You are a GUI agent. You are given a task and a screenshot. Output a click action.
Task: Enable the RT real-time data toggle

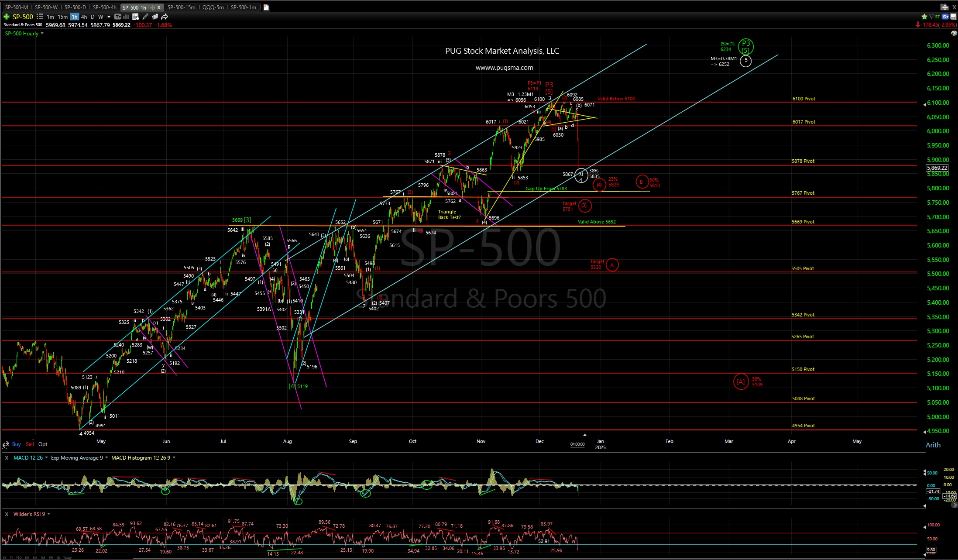click(937, 17)
